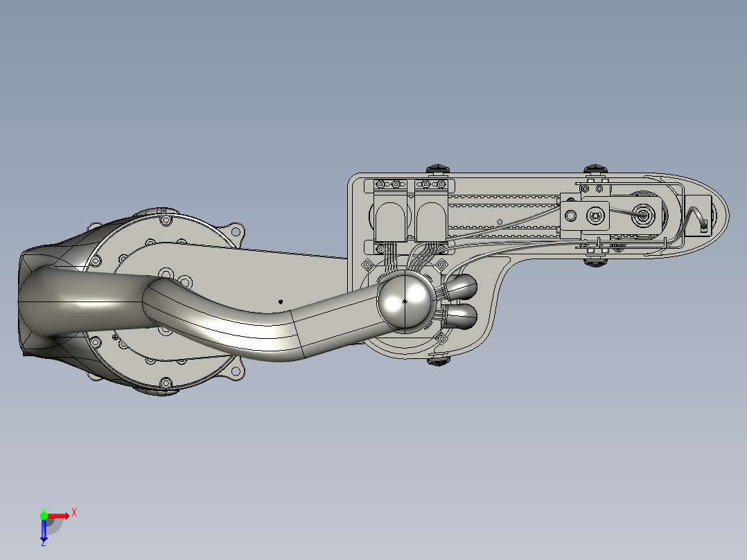
Task: Select the square slider block on belt
Action: pyautogui.click(x=585, y=216)
